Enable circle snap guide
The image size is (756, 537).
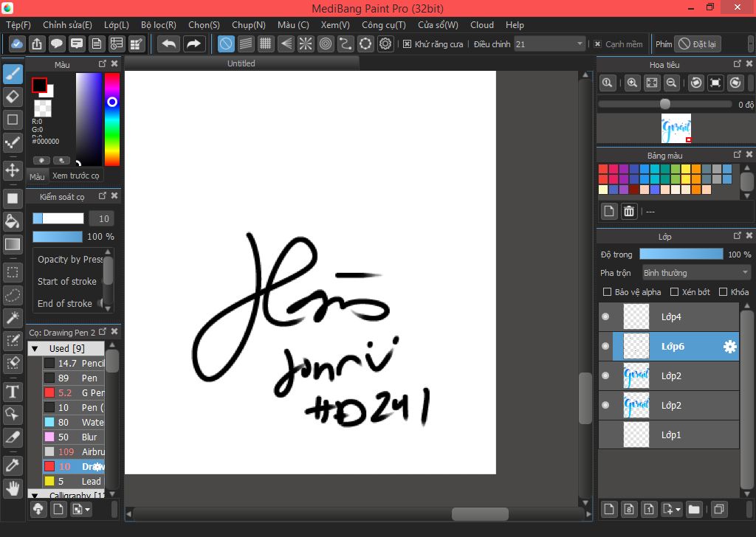(326, 44)
